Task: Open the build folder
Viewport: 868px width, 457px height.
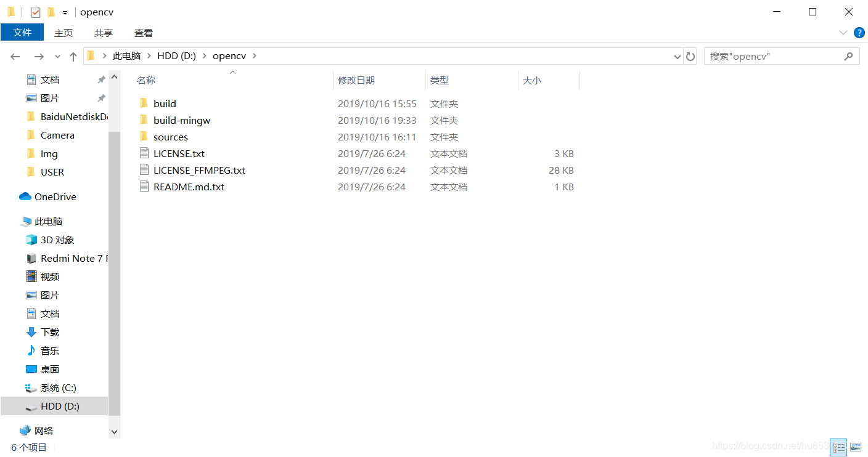Action: (x=165, y=103)
